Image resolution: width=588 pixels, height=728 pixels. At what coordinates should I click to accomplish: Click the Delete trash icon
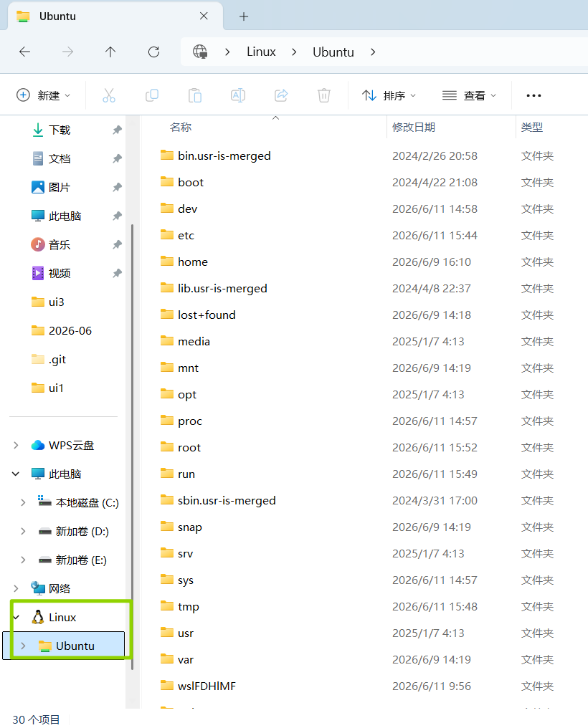point(324,95)
